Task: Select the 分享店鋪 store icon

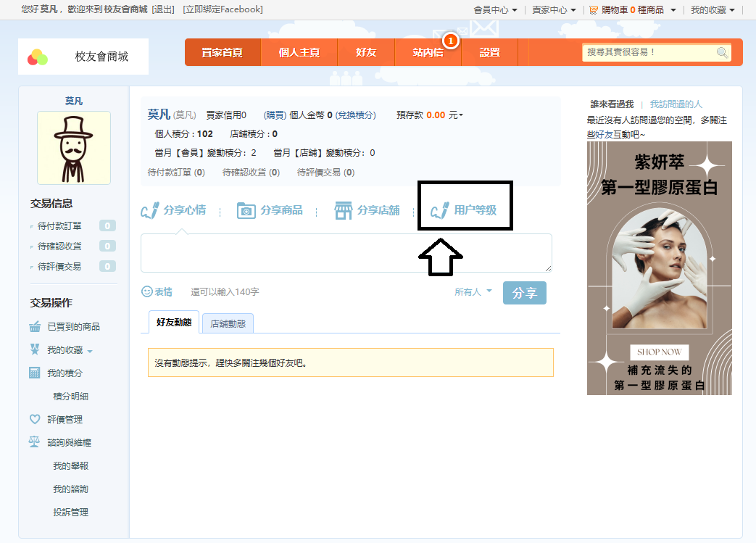Action: (x=343, y=210)
